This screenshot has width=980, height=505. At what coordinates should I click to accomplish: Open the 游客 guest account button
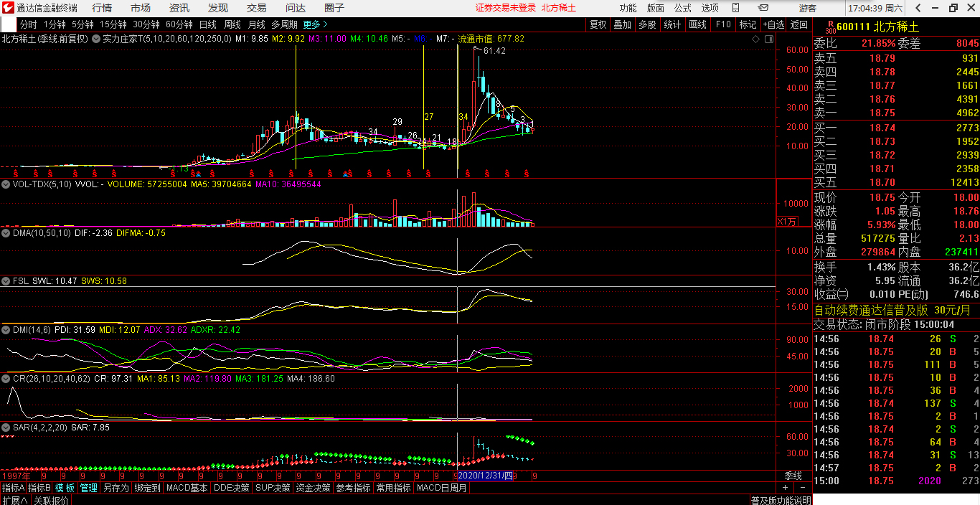click(x=808, y=8)
